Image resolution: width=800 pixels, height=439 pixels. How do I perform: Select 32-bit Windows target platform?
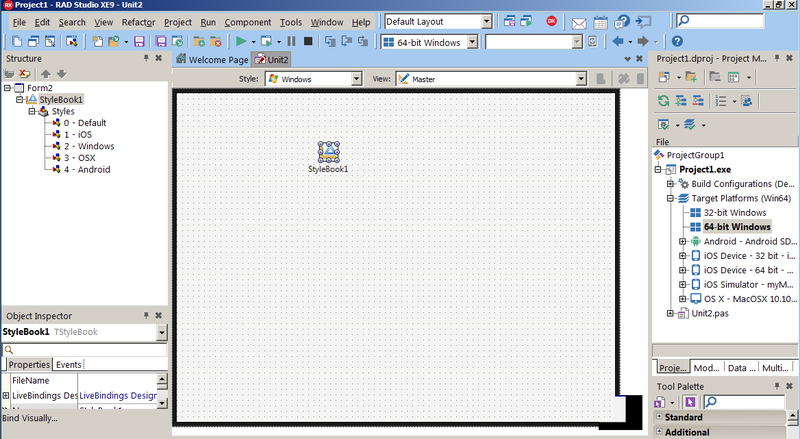pos(735,212)
